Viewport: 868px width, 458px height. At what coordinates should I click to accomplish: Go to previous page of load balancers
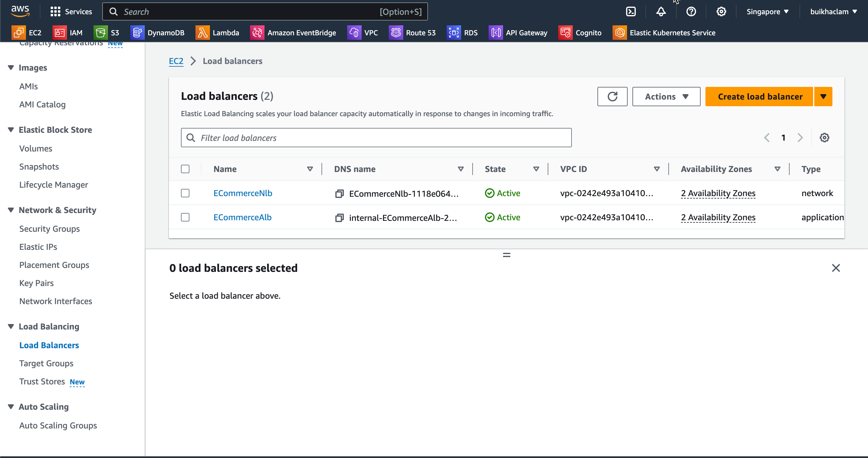click(x=767, y=138)
